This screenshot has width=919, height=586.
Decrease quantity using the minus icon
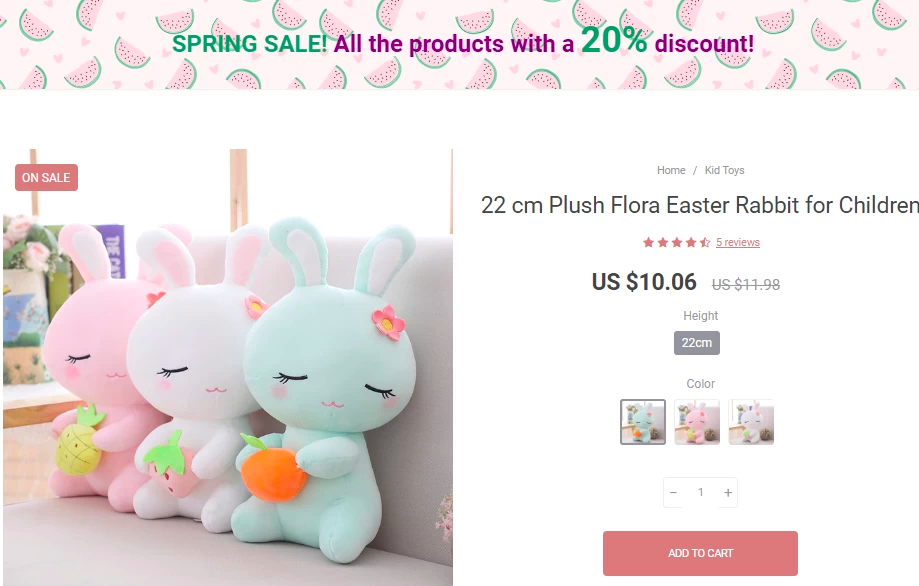(673, 492)
